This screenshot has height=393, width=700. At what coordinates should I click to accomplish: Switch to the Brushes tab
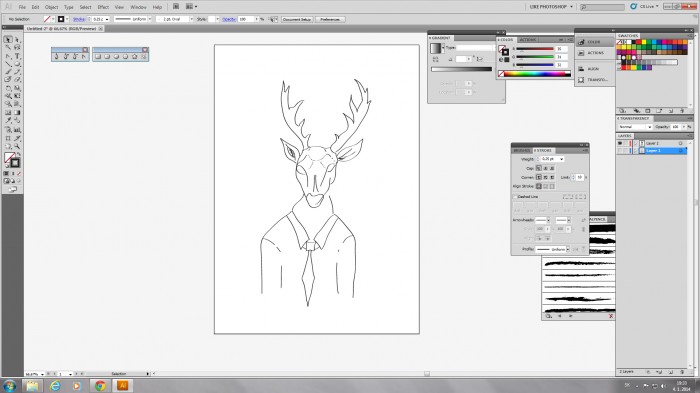coord(521,151)
